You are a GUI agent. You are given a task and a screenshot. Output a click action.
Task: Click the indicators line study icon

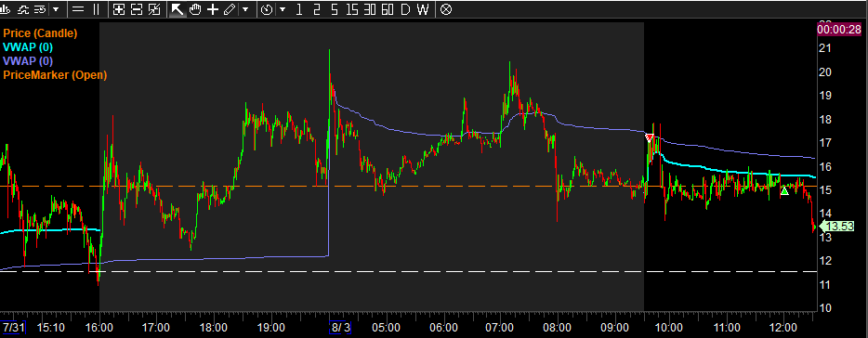pyautogui.click(x=23, y=9)
